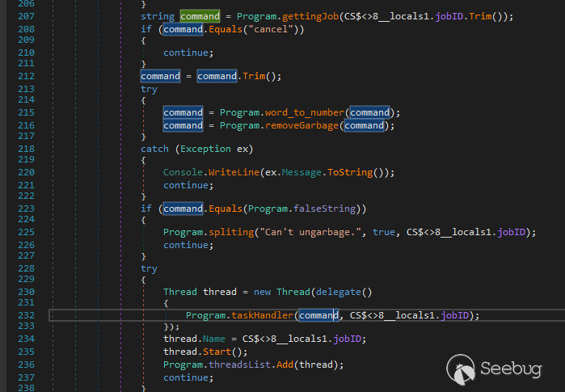Click the Name property of thread

(x=217, y=339)
